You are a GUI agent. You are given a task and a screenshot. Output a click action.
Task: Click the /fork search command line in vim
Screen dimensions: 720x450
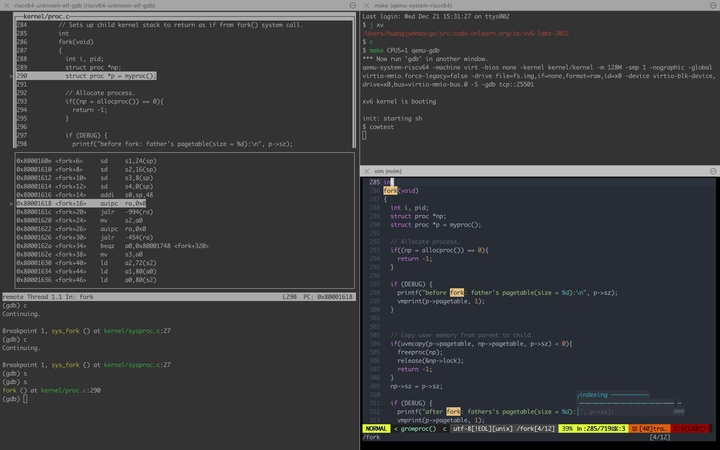coord(372,437)
